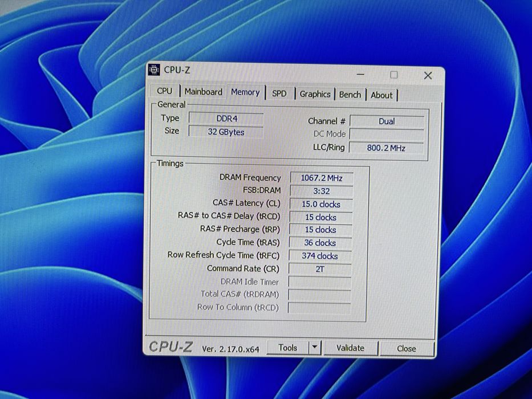The height and width of the screenshot is (399, 532).
Task: Select the Memory tab
Action: 245,92
